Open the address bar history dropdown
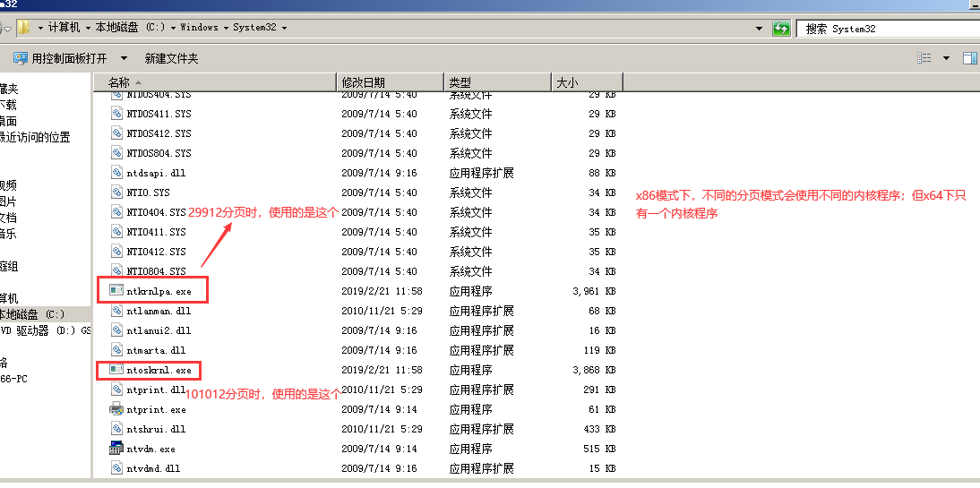Viewport: 980px width, 488px height. point(760,29)
